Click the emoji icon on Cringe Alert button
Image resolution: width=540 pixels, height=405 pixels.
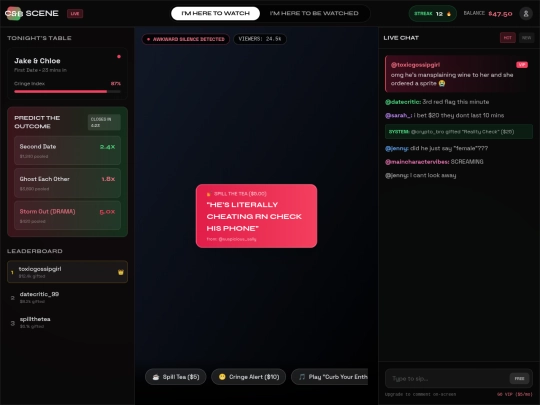[222, 377]
